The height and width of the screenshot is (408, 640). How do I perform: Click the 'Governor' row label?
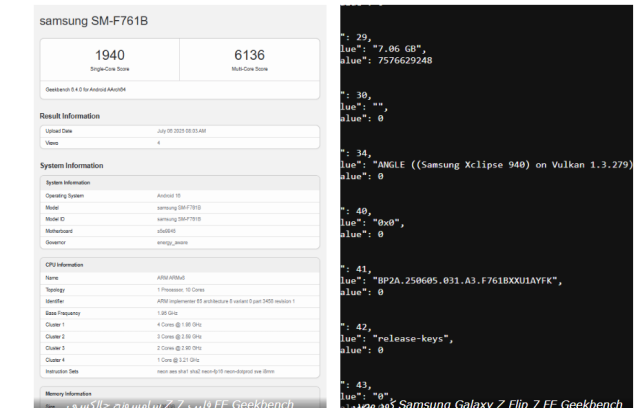click(56, 243)
